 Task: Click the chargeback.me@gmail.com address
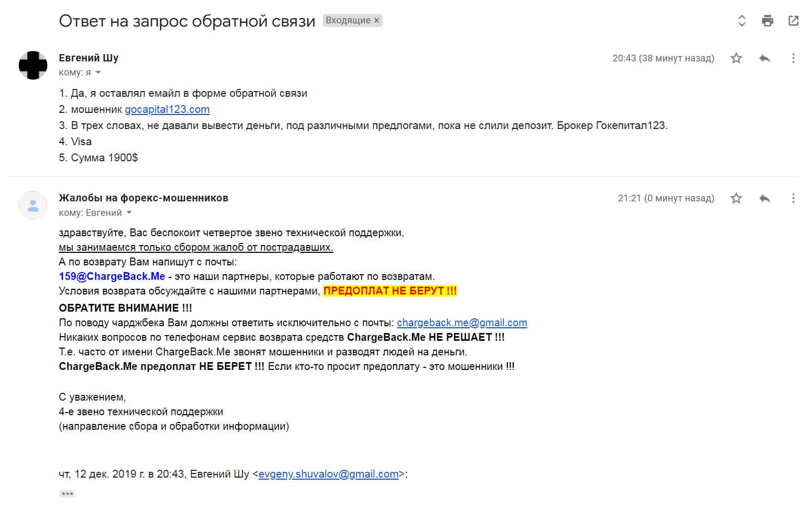[x=462, y=323]
